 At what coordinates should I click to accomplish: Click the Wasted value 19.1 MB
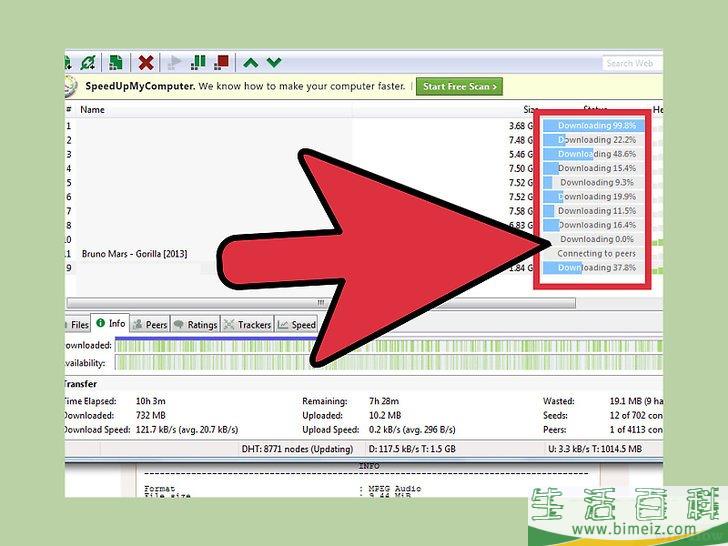[637, 401]
